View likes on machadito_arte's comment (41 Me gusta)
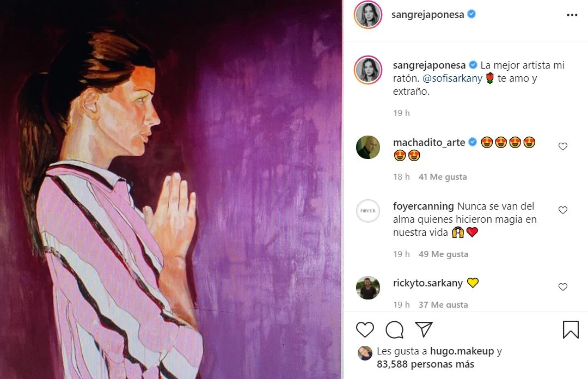Screen dimensions: 588x379 coord(443,177)
